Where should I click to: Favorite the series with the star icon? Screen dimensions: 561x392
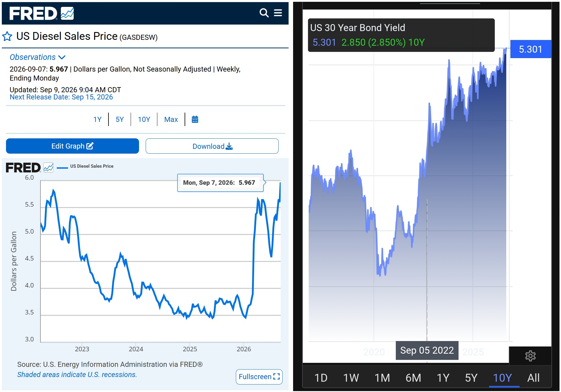point(7,37)
